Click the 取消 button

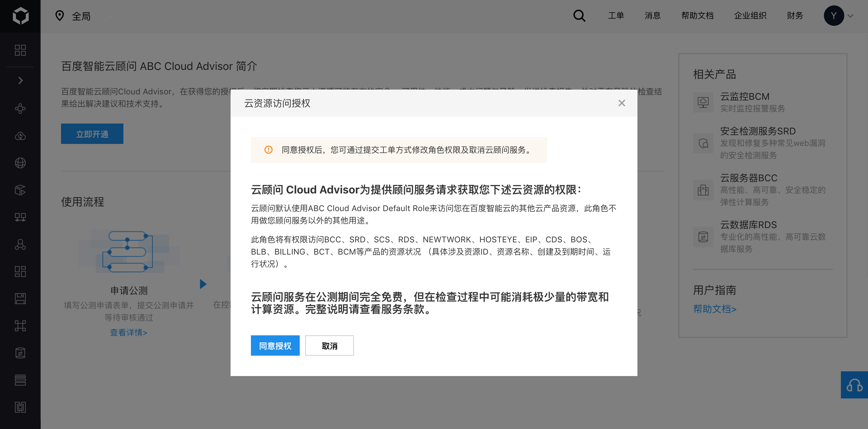[x=330, y=346]
